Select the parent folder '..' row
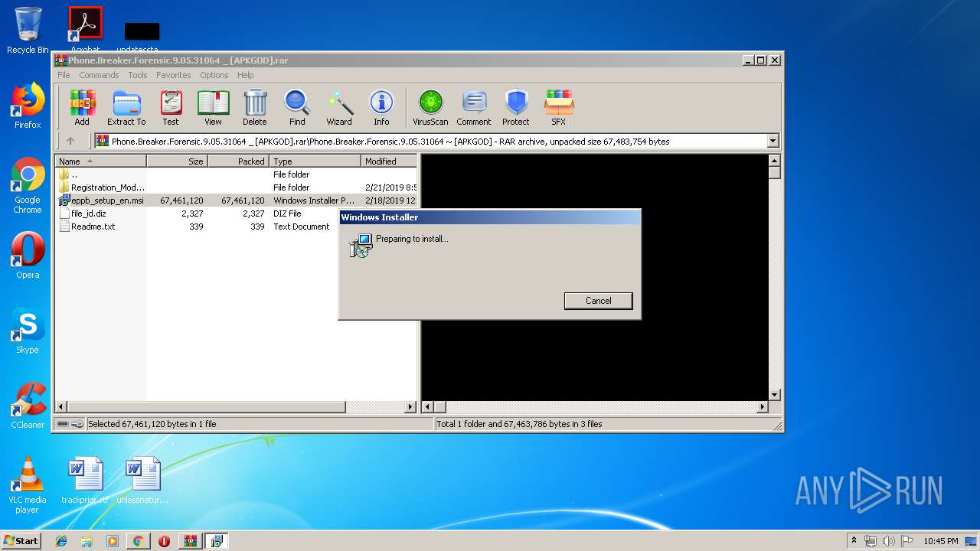This screenshot has width=980, height=551. point(236,174)
